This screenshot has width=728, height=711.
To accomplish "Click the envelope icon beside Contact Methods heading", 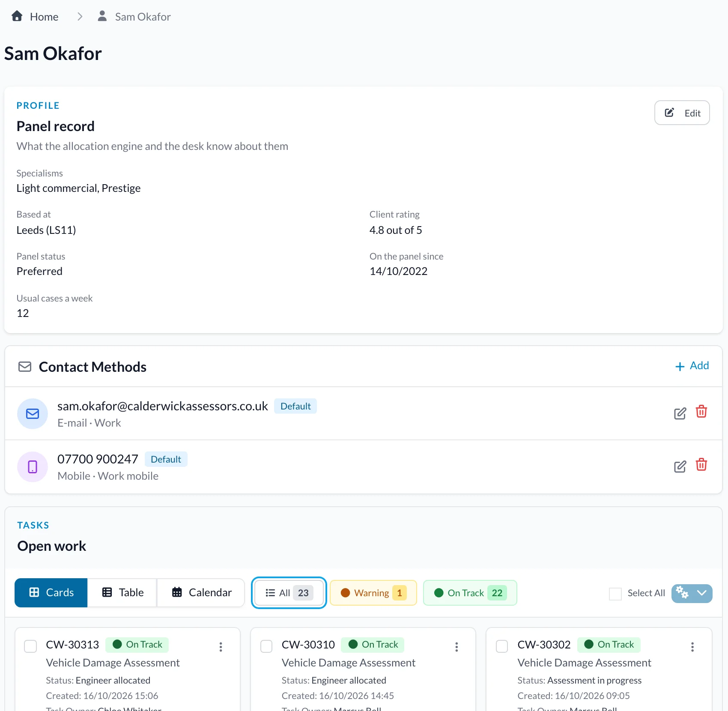I will pyautogui.click(x=25, y=367).
